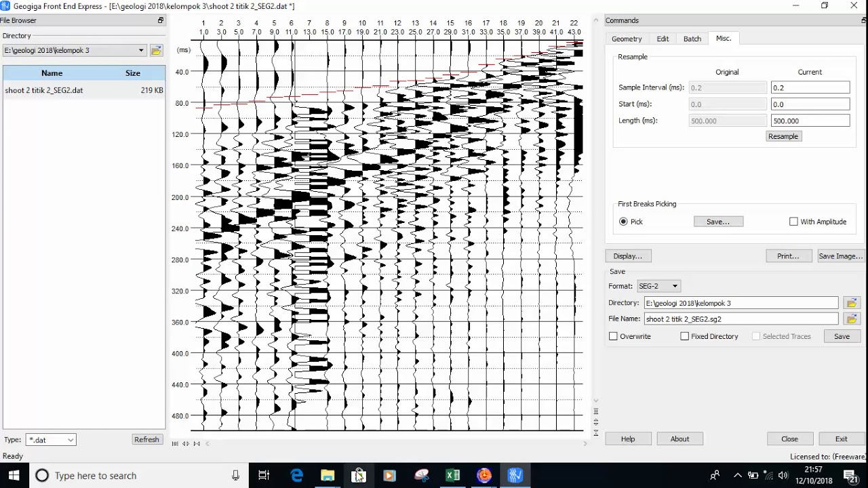
Task: Select the Pick radio button
Action: [x=623, y=222]
